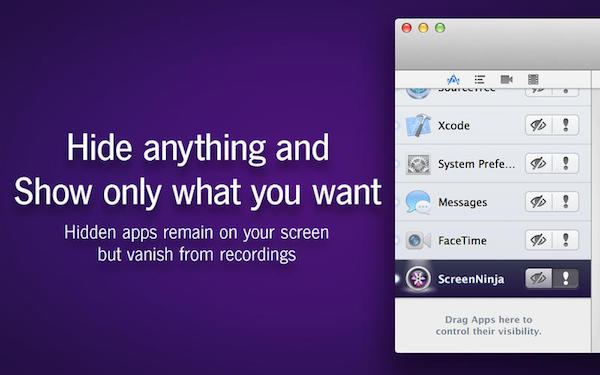Click the Messages exclamation button
The height and width of the screenshot is (375, 600).
click(x=566, y=202)
